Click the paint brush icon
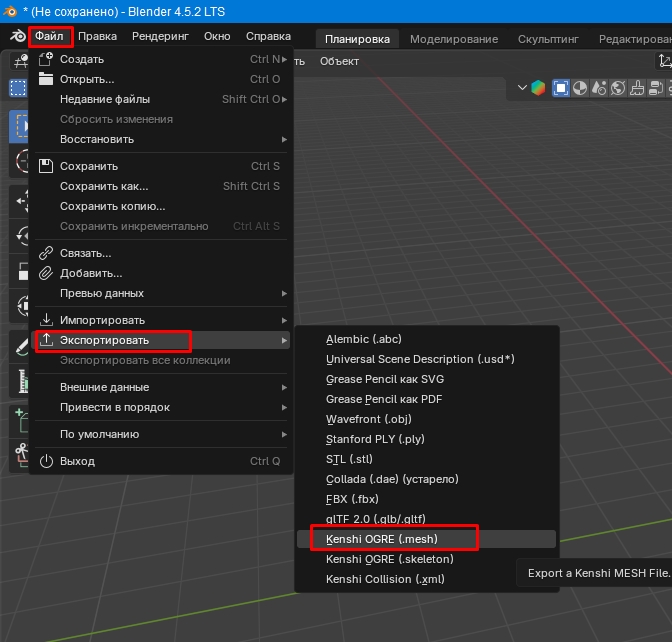 pos(637,88)
